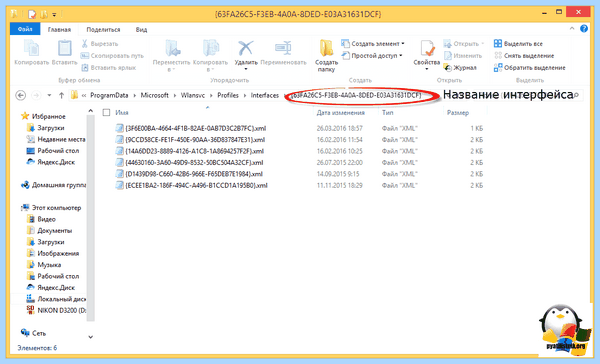Expand the Удалить dropdown arrow
The height and width of the screenshot is (364, 600).
pyautogui.click(x=246, y=69)
